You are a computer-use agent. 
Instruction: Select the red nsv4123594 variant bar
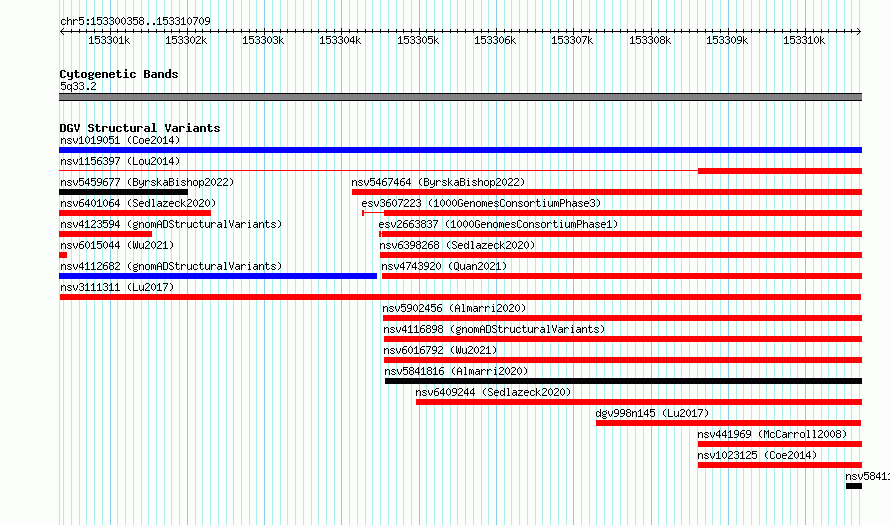106,234
